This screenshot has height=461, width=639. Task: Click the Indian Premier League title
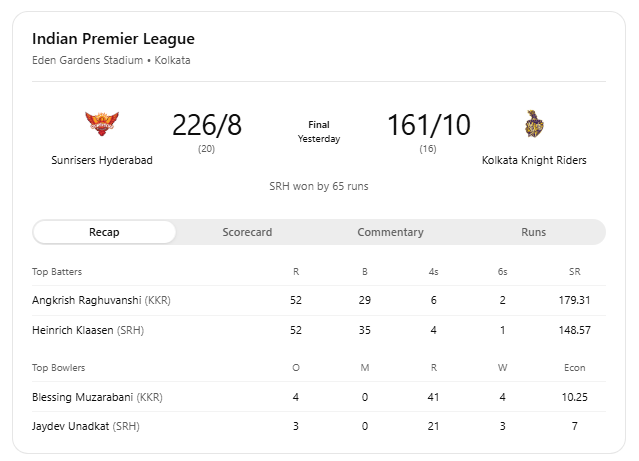click(x=113, y=39)
